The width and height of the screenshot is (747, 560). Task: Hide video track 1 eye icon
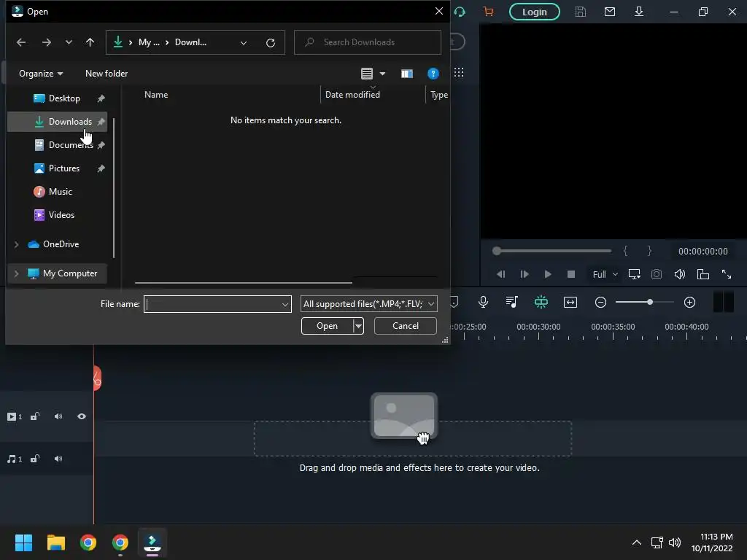click(x=82, y=416)
